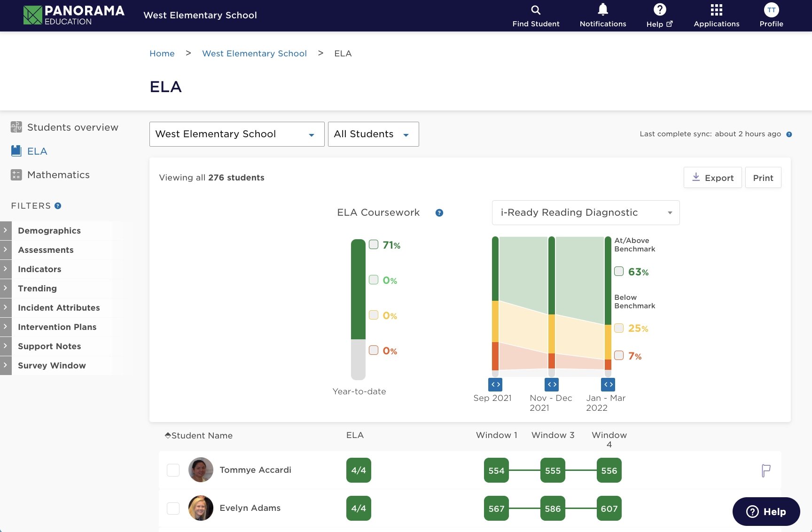Click Print button
Image resolution: width=812 pixels, height=532 pixels.
(763, 178)
